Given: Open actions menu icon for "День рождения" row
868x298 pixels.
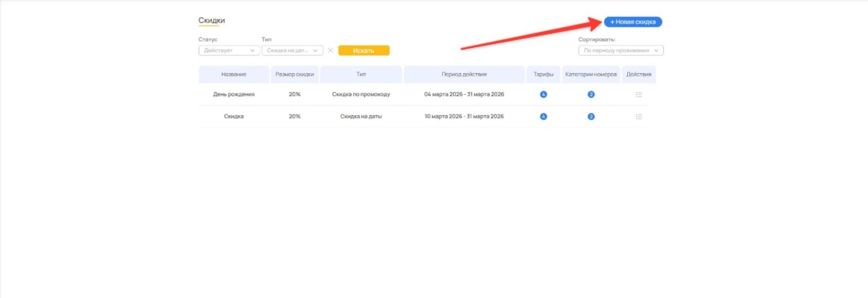Looking at the screenshot, I should click(638, 95).
